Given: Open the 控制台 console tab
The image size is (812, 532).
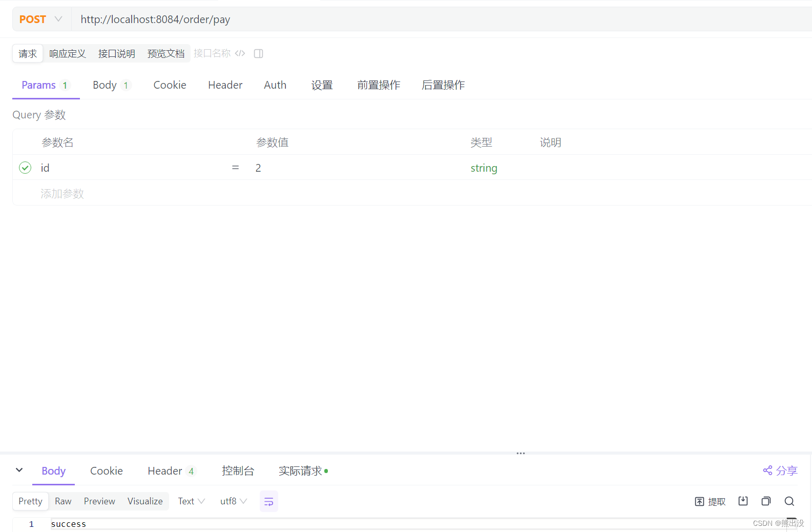Looking at the screenshot, I should [x=238, y=471].
